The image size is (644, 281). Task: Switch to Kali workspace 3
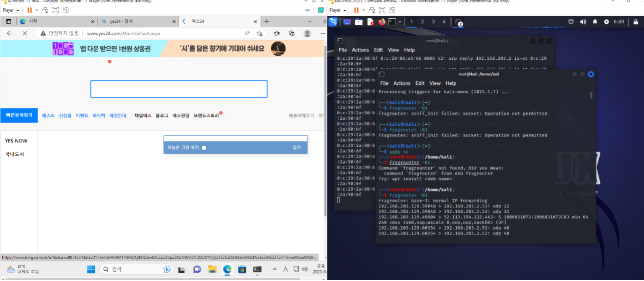click(x=433, y=22)
